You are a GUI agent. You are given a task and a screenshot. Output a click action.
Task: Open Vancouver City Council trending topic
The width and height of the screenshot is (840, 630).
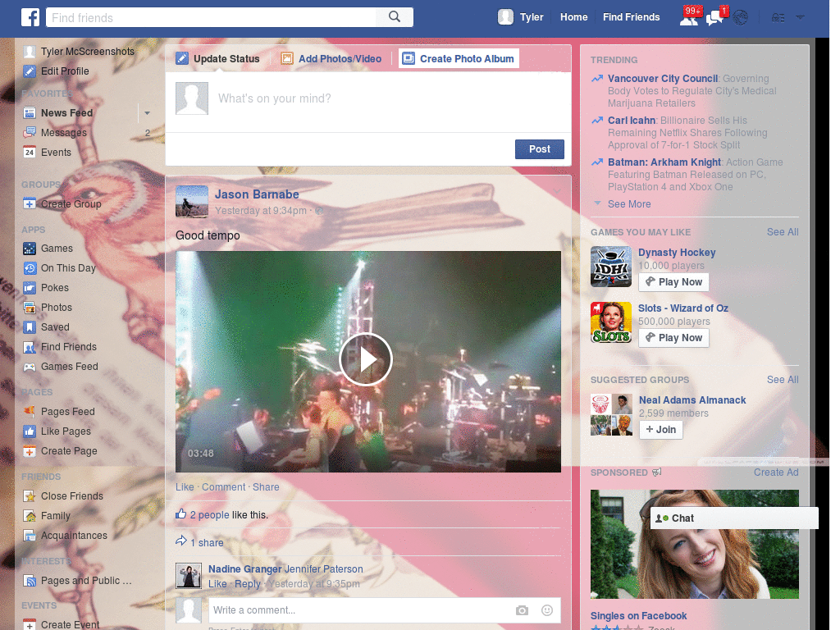pos(663,79)
